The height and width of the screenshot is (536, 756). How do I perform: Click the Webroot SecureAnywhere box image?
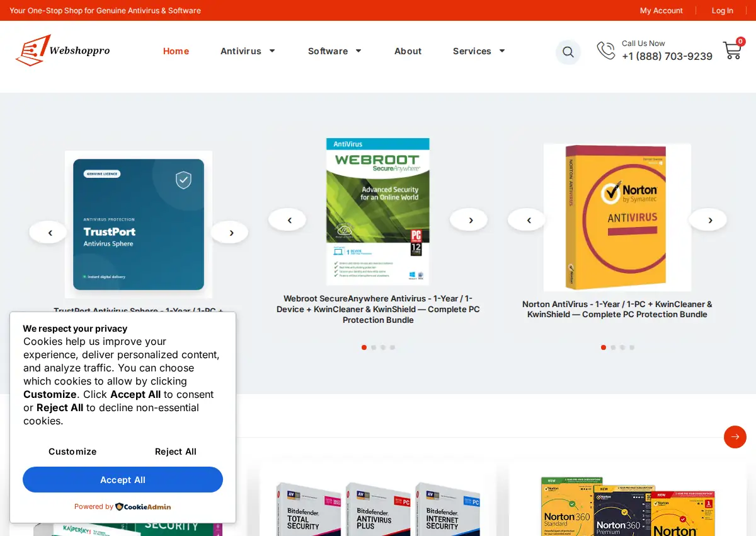click(378, 212)
